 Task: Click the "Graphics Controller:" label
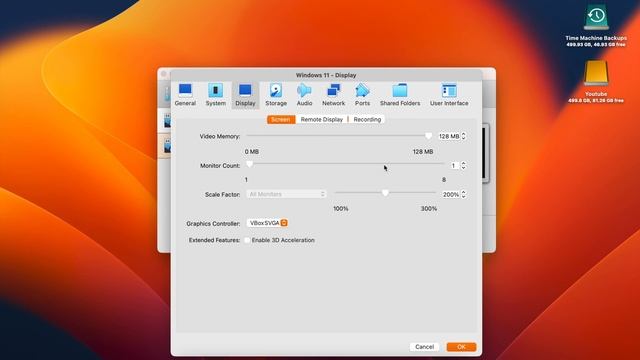(213, 224)
